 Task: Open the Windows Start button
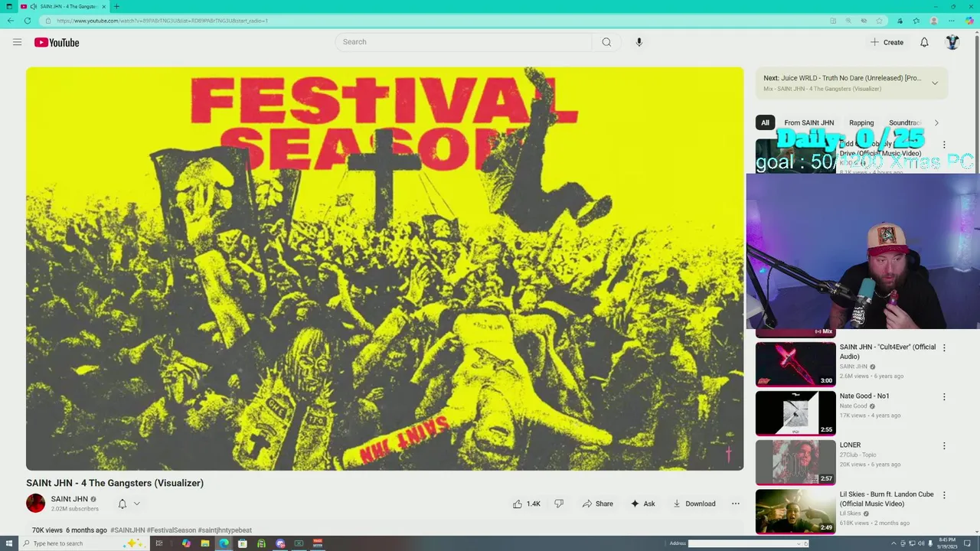point(8,543)
